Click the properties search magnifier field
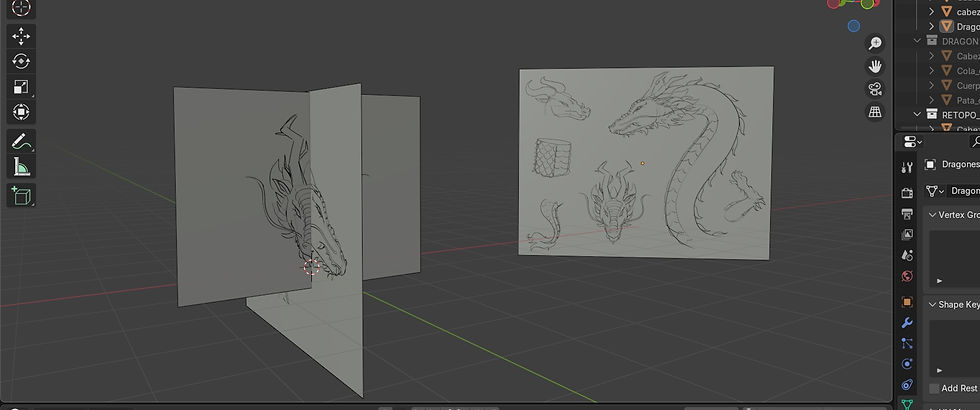Screen dimensions: 980x410 point(974,142)
